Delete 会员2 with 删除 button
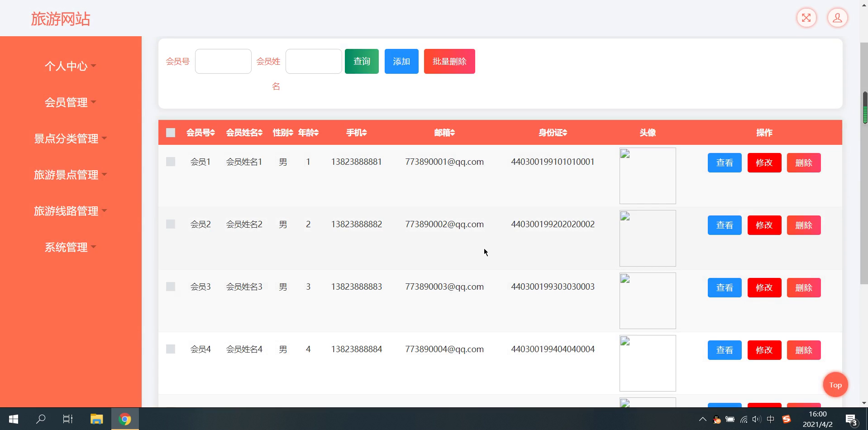This screenshot has width=868, height=430. 804,225
